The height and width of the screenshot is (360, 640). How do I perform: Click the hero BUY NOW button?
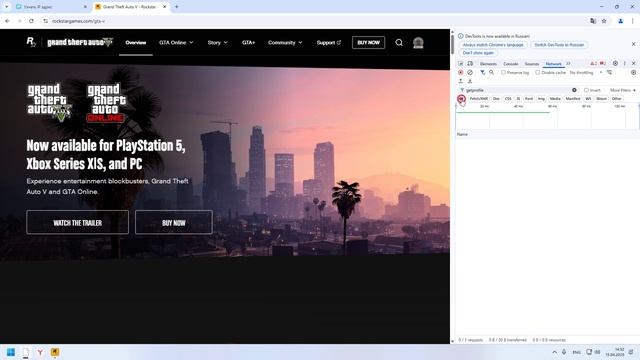pos(174,222)
